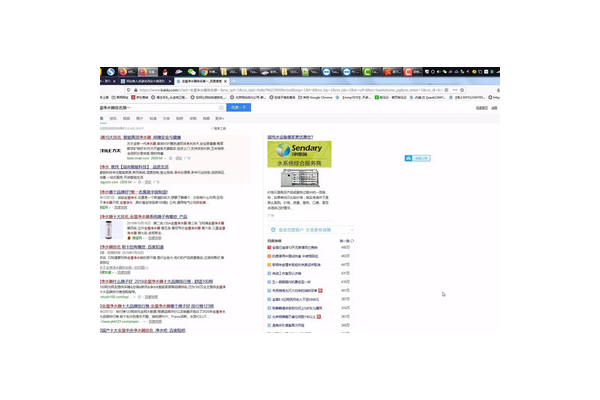Click the site security padlock icon
Screen dimensions: 600x400
[x=135, y=90]
